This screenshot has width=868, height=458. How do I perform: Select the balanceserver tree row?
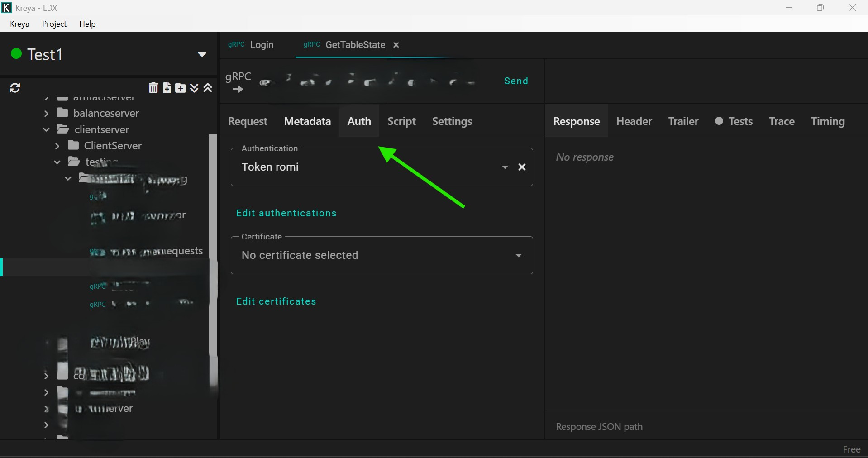pyautogui.click(x=105, y=113)
